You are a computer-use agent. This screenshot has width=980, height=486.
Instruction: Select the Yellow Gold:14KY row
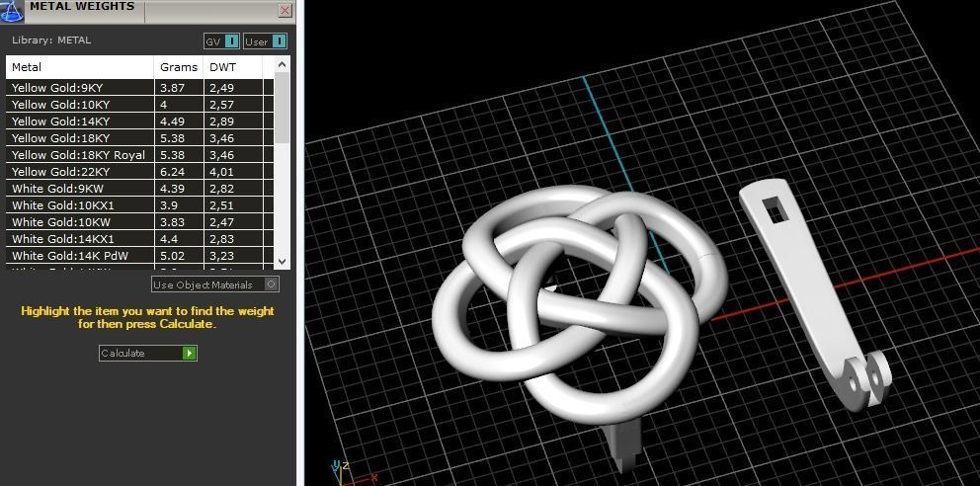pos(140,121)
